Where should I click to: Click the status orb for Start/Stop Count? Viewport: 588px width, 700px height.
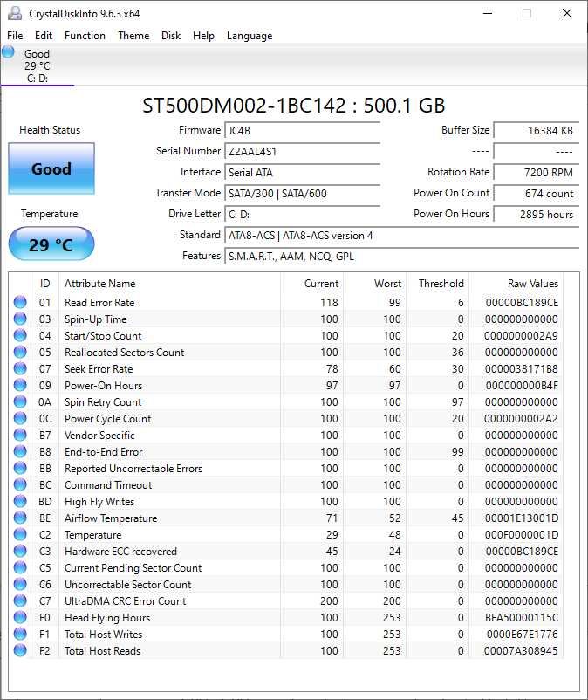tap(20, 335)
